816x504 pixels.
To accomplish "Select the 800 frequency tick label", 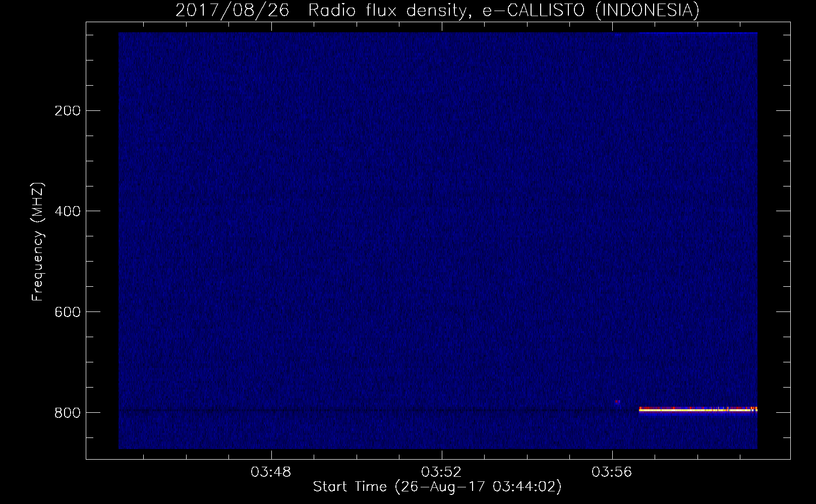I will pyautogui.click(x=68, y=413).
